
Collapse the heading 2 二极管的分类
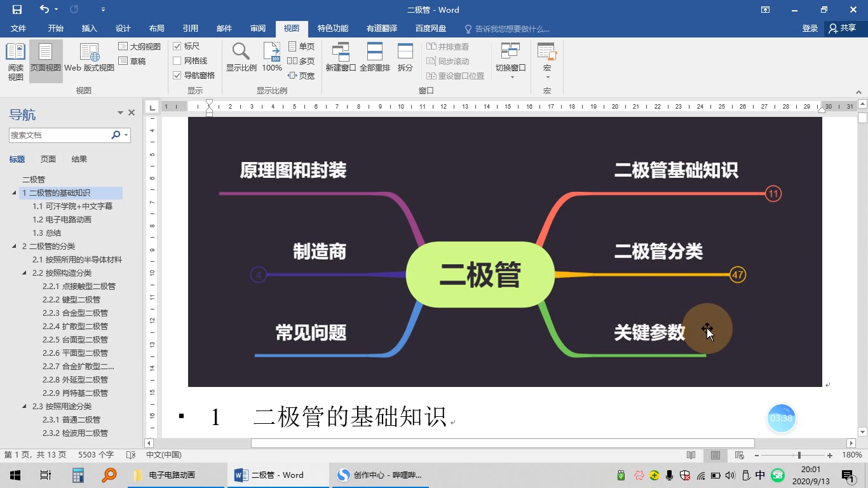13,246
